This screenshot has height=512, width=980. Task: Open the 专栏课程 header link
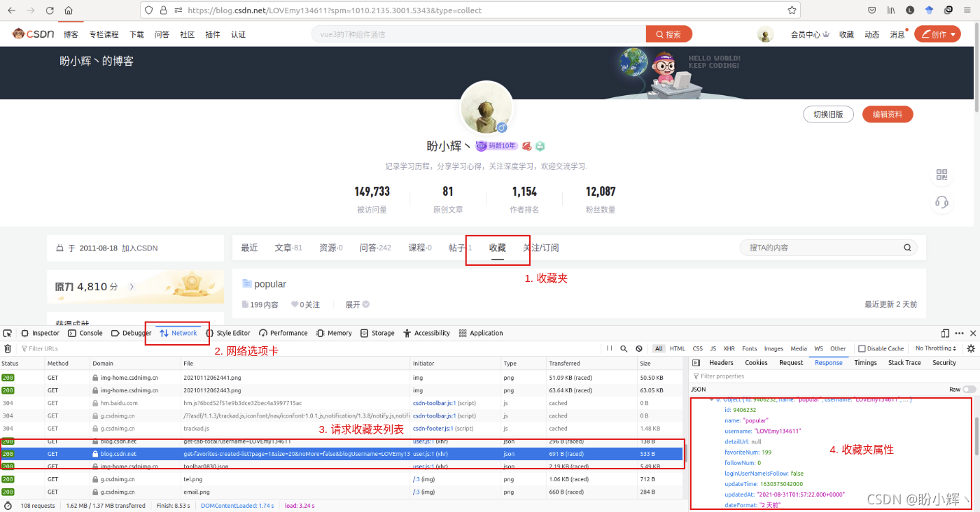tap(104, 34)
